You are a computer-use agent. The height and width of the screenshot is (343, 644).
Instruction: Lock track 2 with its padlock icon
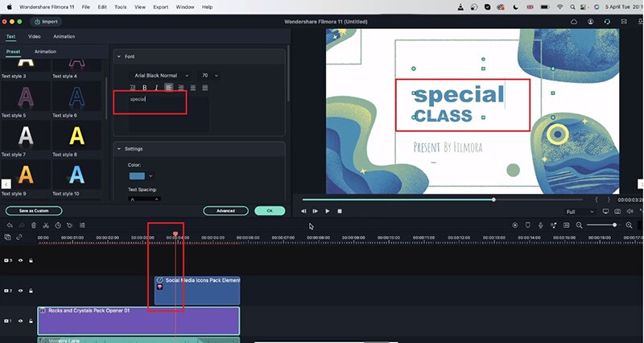[x=31, y=291]
